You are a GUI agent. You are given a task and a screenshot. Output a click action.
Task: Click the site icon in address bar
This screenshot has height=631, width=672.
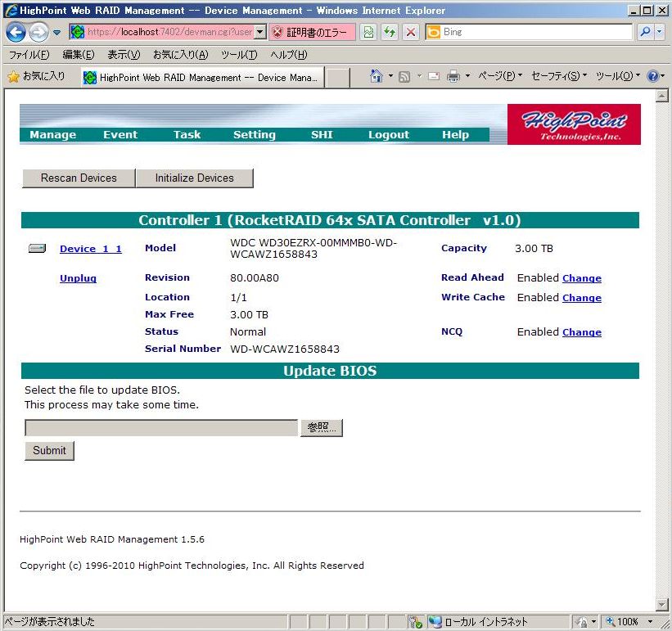(x=77, y=32)
